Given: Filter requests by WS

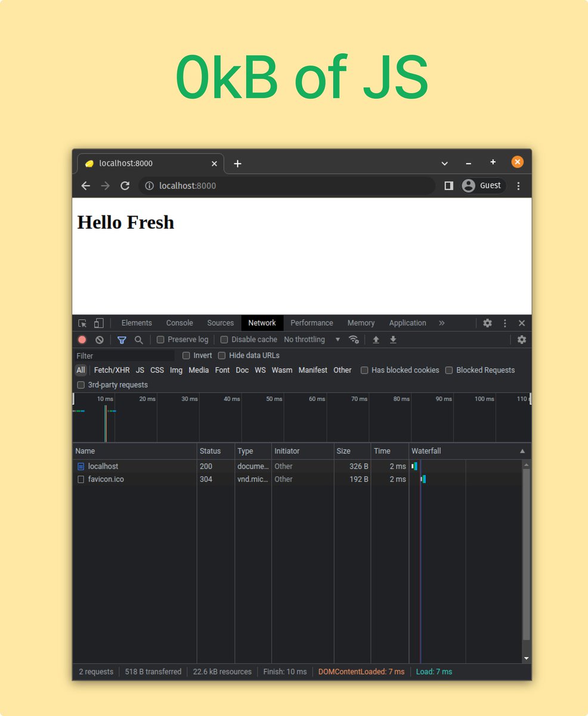Looking at the screenshot, I should (260, 370).
